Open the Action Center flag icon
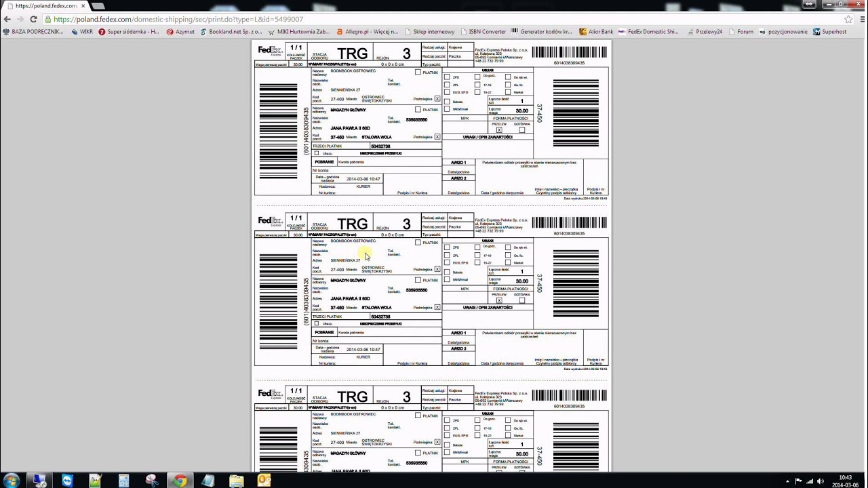868x488 pixels. [x=798, y=481]
